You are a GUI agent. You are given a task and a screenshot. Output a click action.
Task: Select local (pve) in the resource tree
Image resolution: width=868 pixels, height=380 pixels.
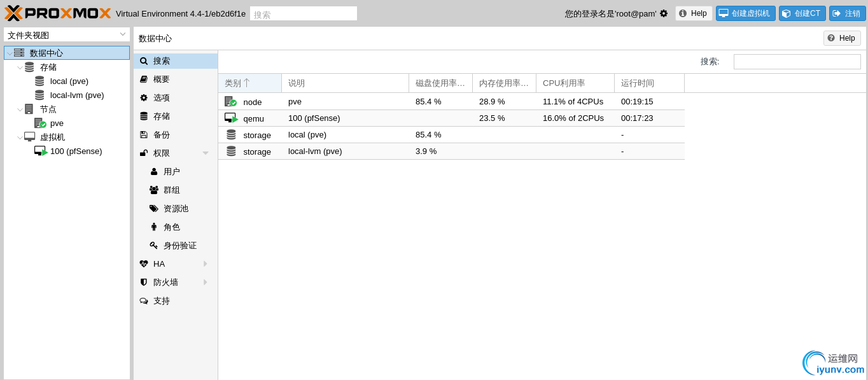pos(69,81)
